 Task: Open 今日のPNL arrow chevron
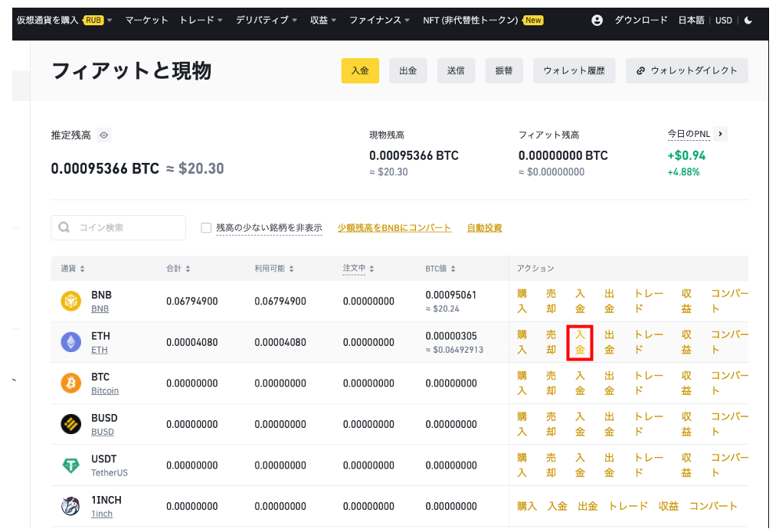click(x=720, y=134)
